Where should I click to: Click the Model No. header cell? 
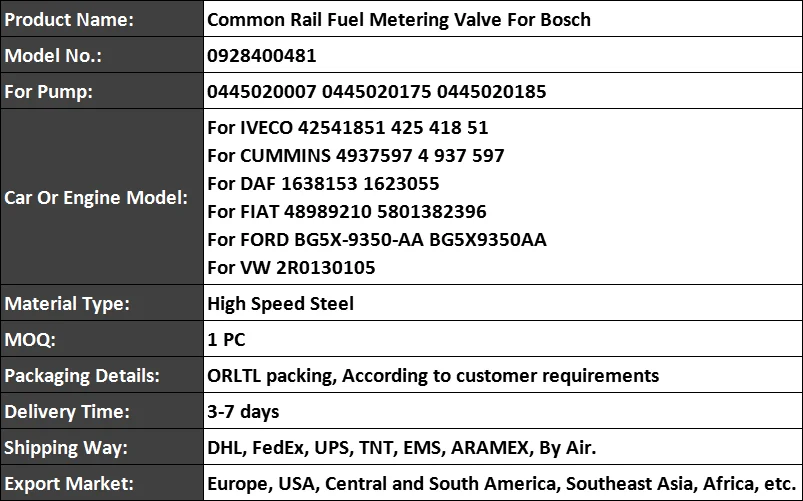[x=102, y=55]
